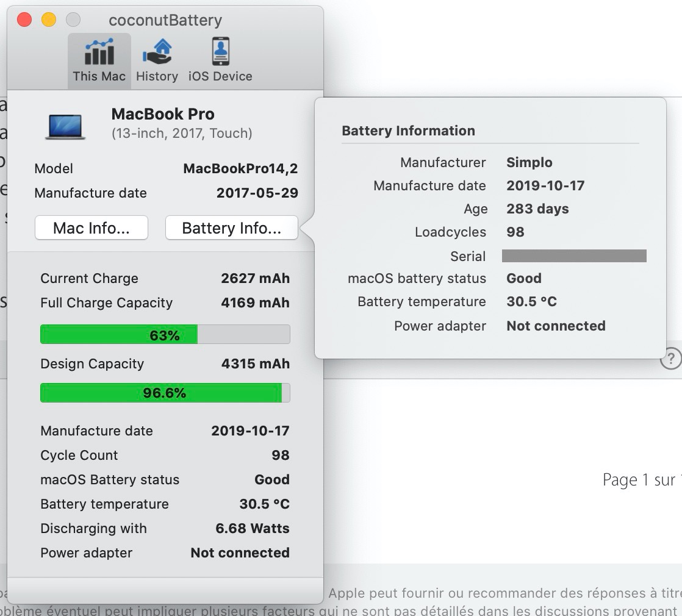Click the 4169 mAh full charge value
Viewport: 682px width, 616px height.
256,303
